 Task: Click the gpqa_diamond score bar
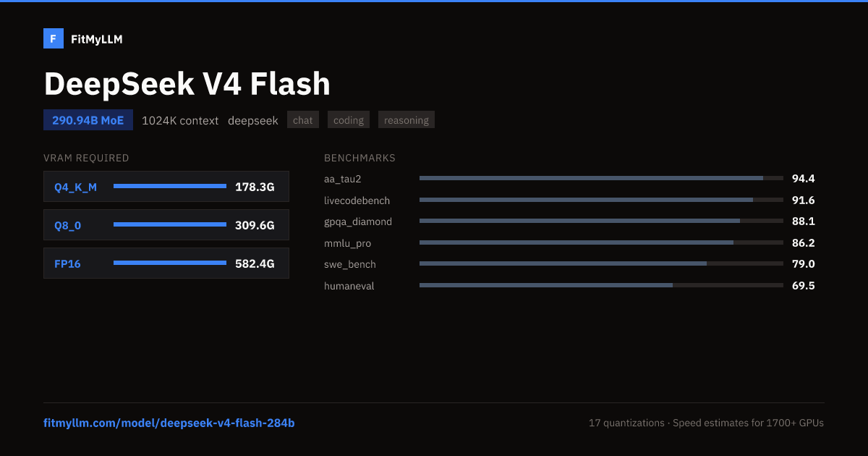601,221
